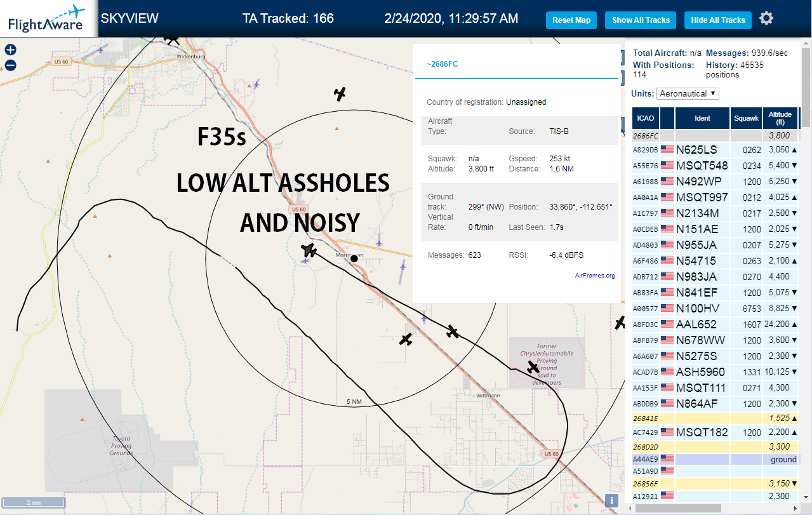Select the aircraft icon just west of US 60 road
This screenshot has height=515, width=812.
406,340
